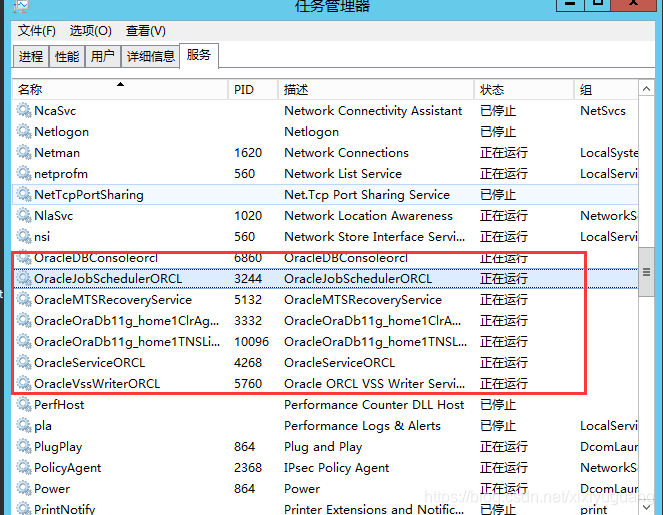Click the OracleJobSchedulerORCL gear icon
Screen dimensions: 663x515
24,278
